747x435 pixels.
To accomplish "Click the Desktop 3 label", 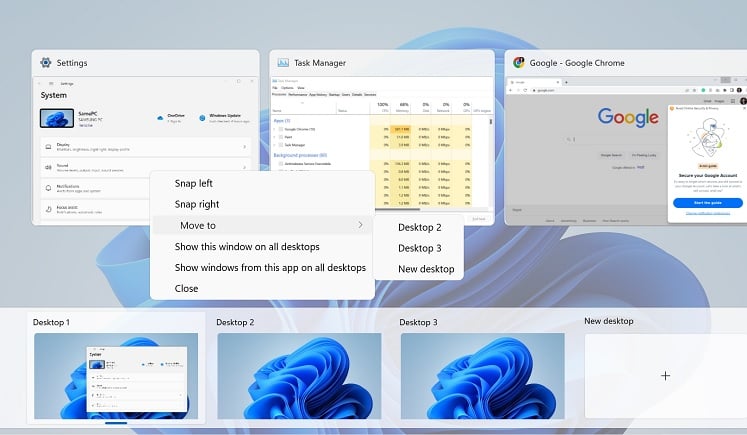I will click(x=418, y=323).
